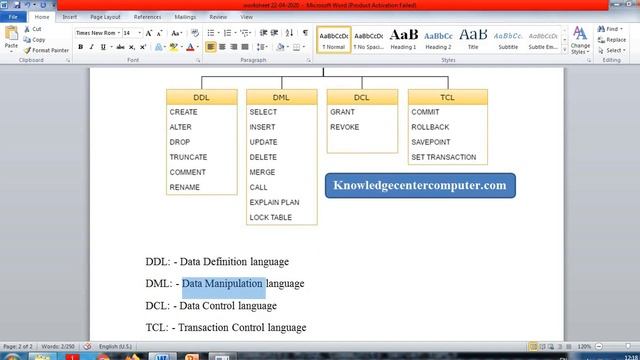
Task: Open Replace dialog
Action: (x=611, y=40)
